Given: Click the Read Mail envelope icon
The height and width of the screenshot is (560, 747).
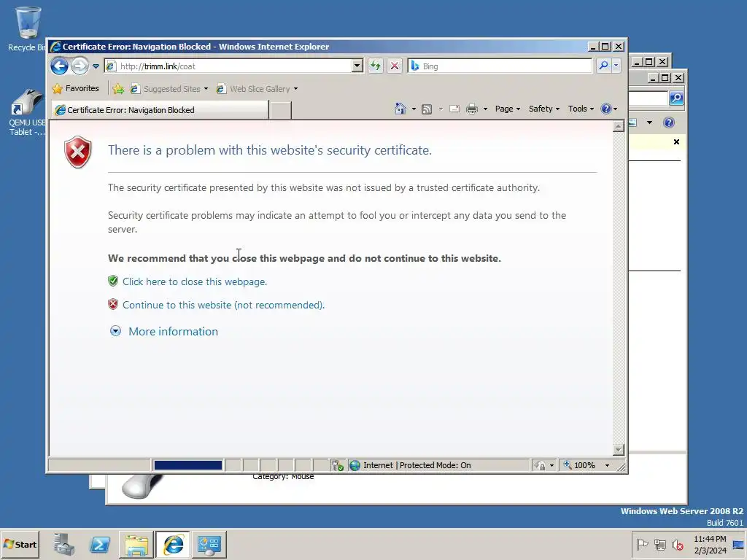Looking at the screenshot, I should (x=454, y=109).
